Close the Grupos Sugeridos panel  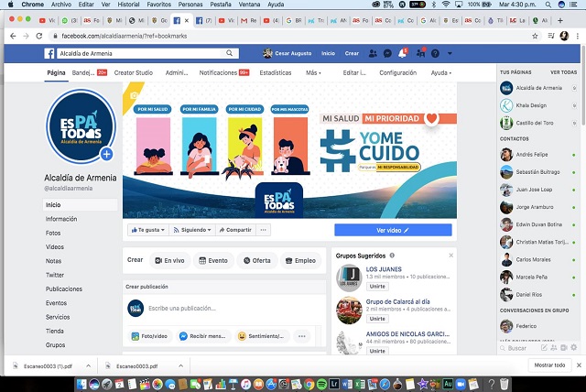tap(450, 256)
